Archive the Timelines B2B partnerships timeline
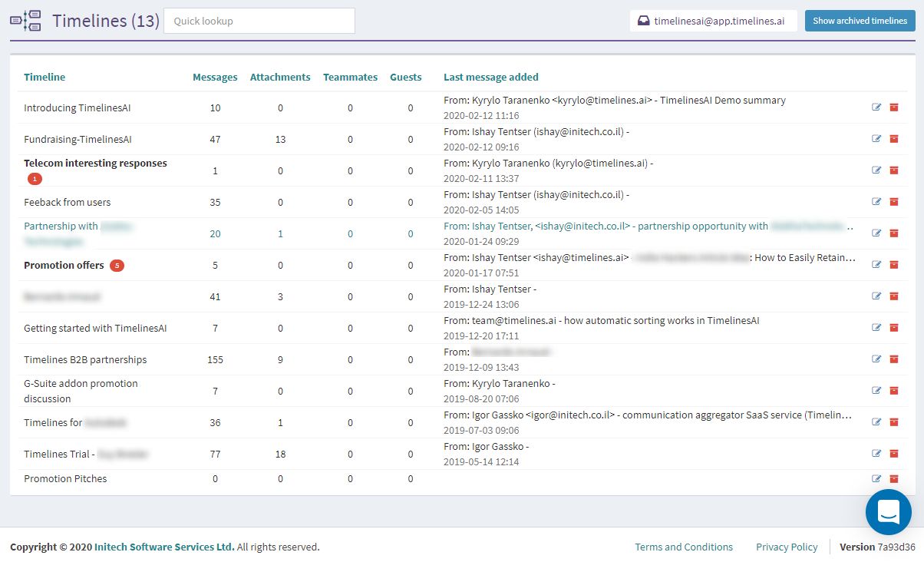The height and width of the screenshot is (562, 924). [x=894, y=359]
